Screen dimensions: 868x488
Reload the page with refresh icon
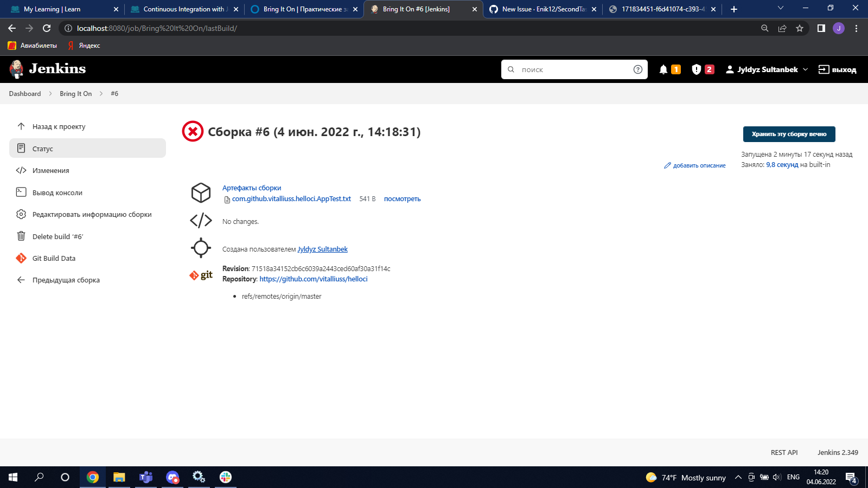(x=47, y=28)
